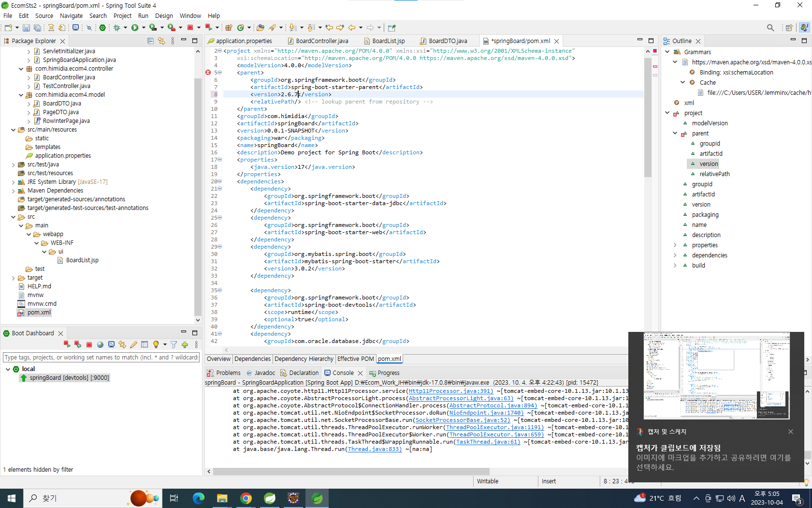Viewport: 812px width, 508px height.
Task: Open a terminal with the toolbar monitor icon
Action: (75, 28)
